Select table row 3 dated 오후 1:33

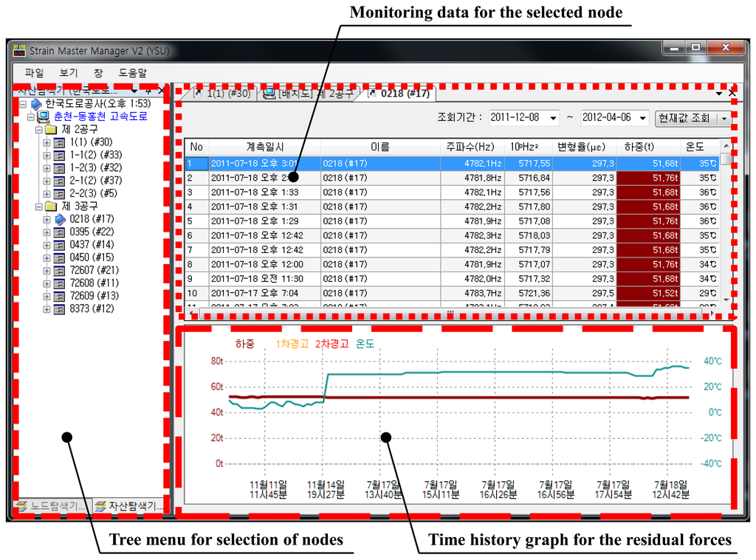453,193
